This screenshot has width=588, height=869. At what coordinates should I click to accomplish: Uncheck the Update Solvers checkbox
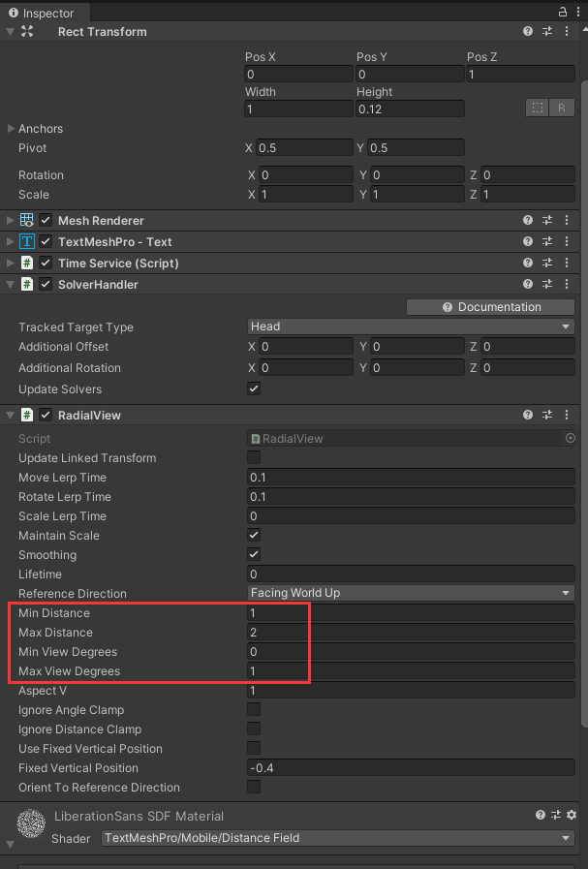pos(254,389)
